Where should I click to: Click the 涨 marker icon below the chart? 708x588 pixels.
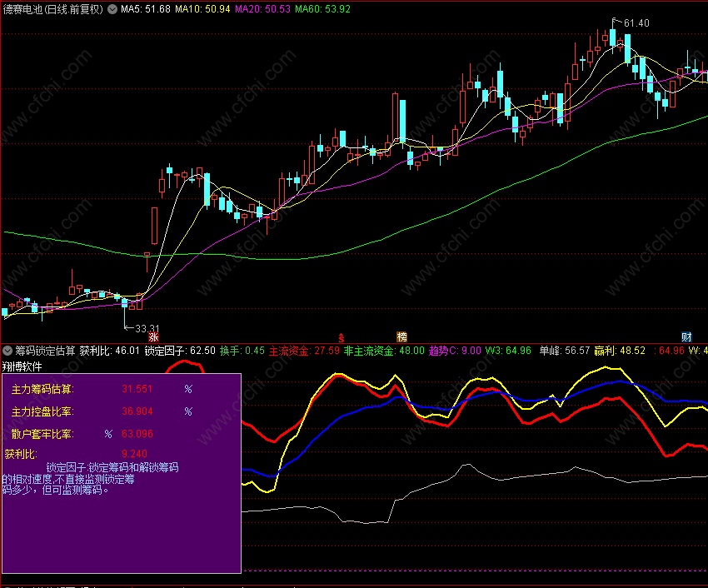[153, 337]
